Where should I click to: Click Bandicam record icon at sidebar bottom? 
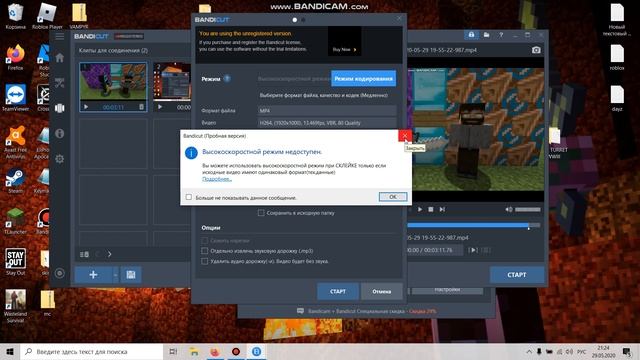(x=60, y=273)
